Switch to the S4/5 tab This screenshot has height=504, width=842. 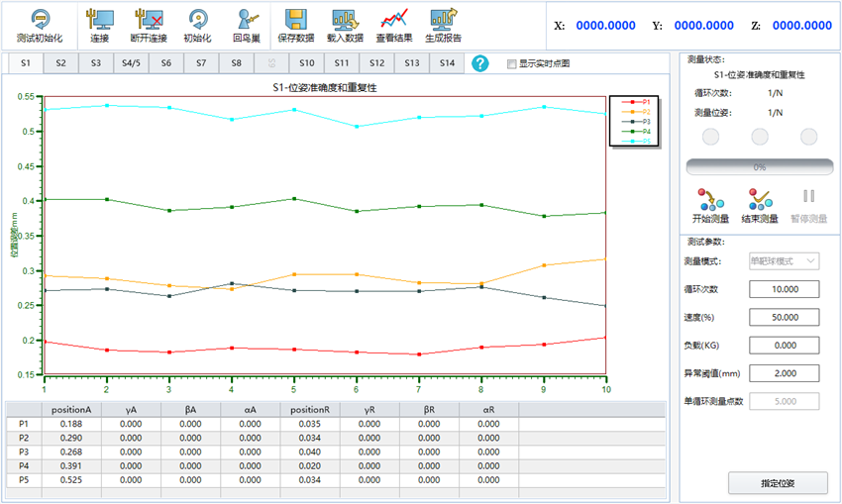tap(131, 63)
